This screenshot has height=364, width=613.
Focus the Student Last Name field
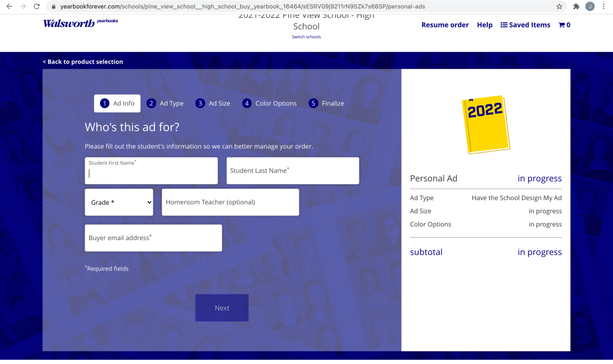(292, 171)
